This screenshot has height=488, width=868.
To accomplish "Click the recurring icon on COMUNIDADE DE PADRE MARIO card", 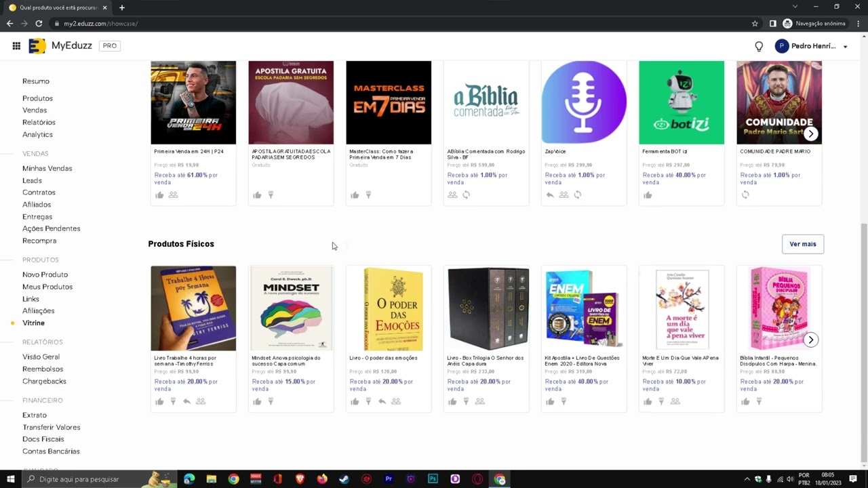I will point(745,195).
